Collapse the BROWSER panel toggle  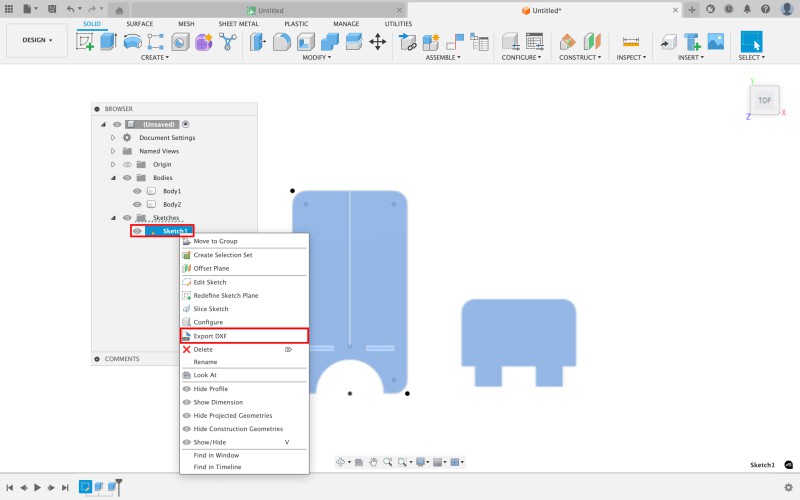pyautogui.click(x=97, y=109)
